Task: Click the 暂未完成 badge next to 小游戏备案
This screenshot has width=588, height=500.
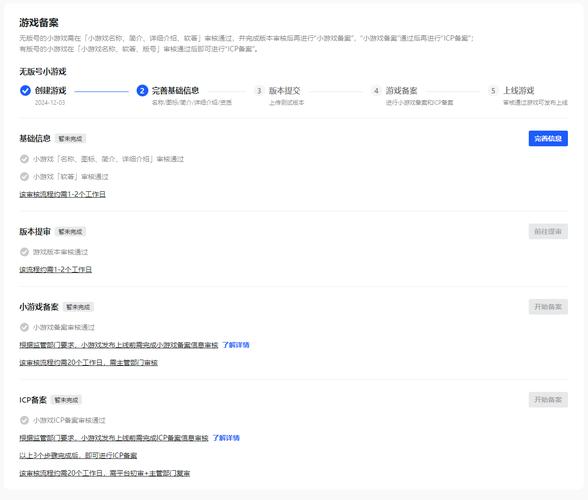Action: point(78,307)
